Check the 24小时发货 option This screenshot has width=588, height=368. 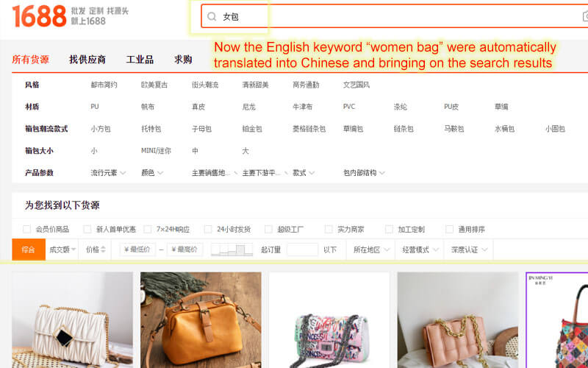(208, 229)
